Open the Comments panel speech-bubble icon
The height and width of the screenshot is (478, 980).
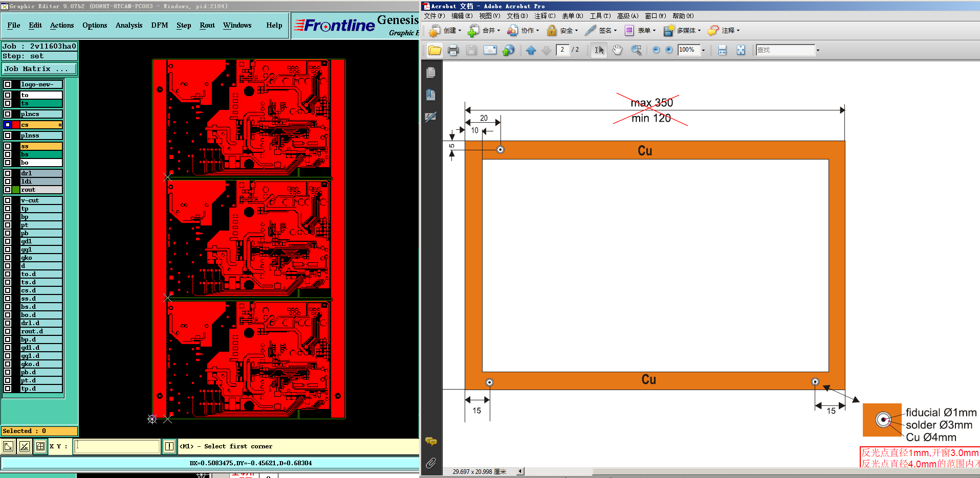pyautogui.click(x=431, y=441)
